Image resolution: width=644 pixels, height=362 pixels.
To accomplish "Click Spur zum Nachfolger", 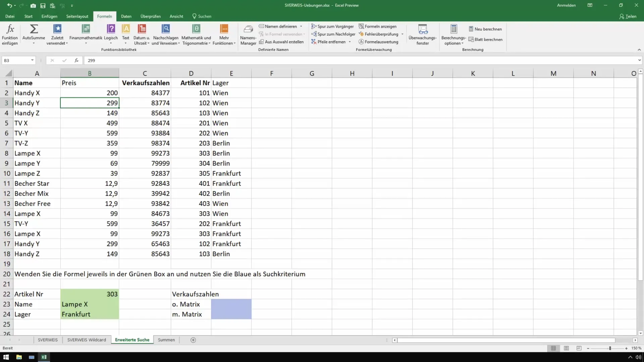I will (x=333, y=34).
